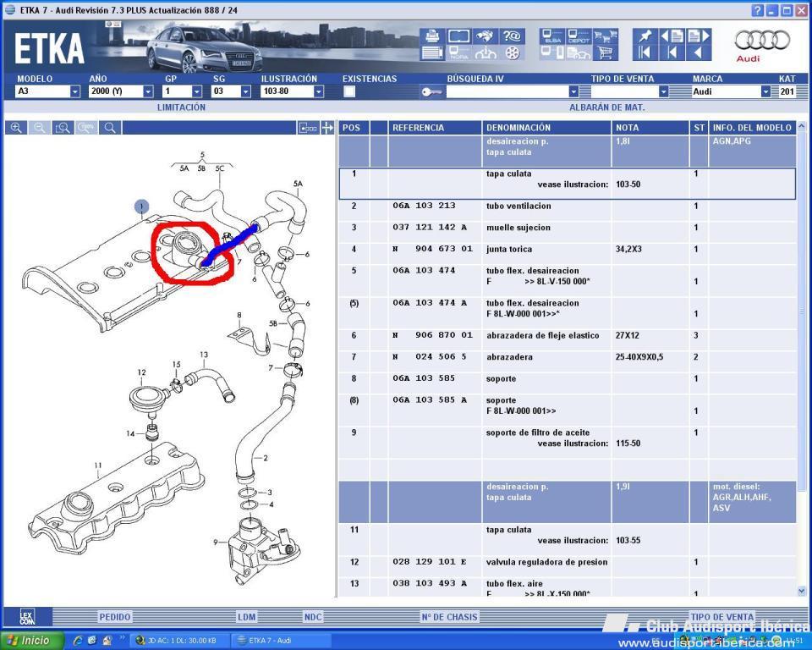Open the TIPO DE VENTA dropdown arrow
This screenshot has height=650, width=812.
pos(664,91)
